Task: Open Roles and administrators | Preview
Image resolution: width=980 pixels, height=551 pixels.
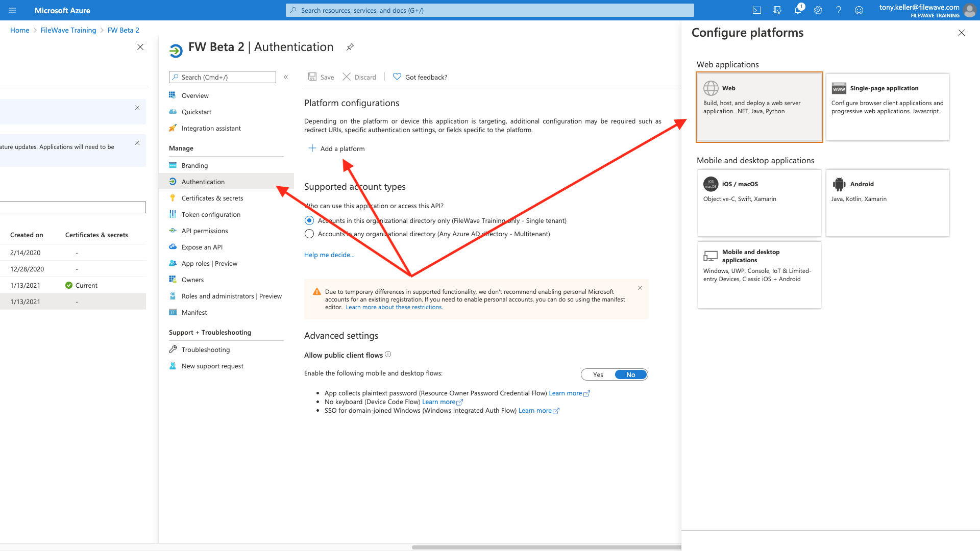Action: [231, 296]
